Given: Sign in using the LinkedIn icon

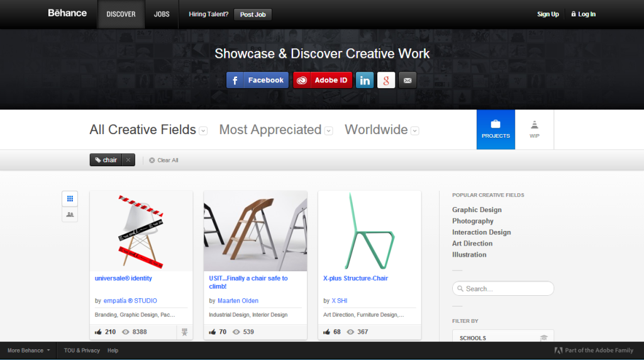Looking at the screenshot, I should coord(365,80).
